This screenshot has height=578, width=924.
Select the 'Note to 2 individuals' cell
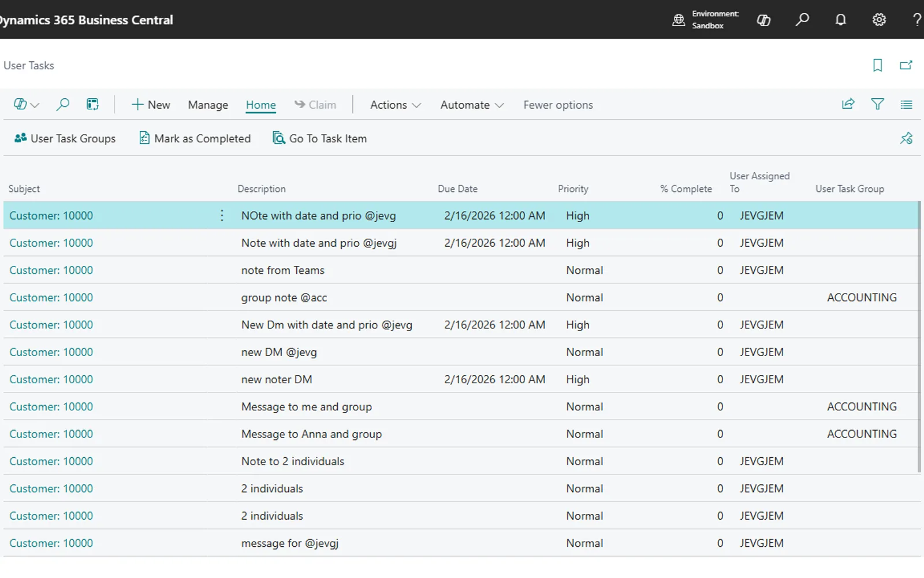(293, 461)
